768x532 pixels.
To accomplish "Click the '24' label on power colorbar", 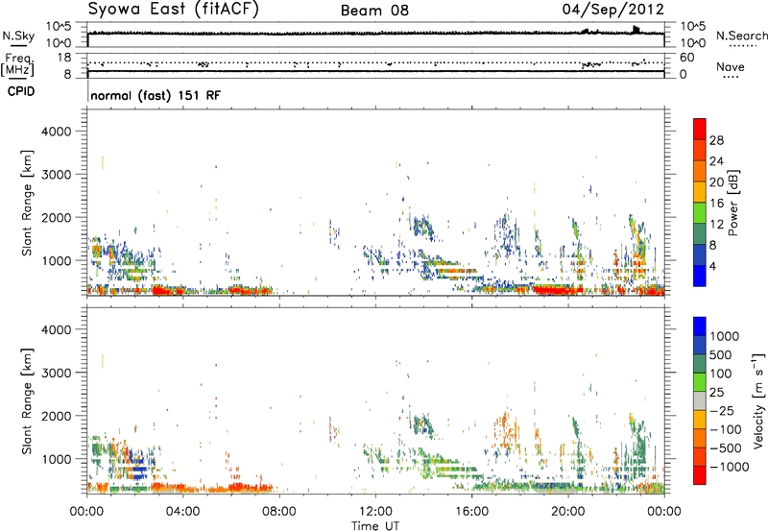I will coord(716,161).
